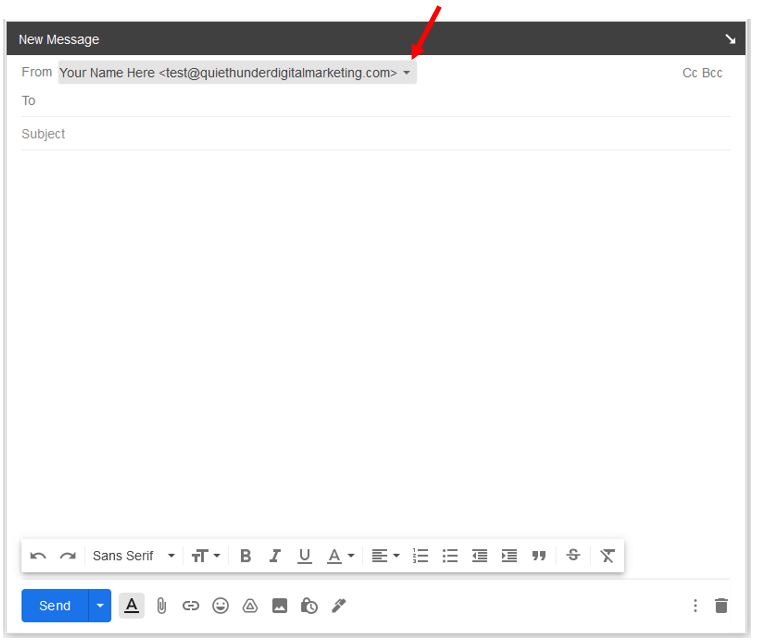Click the insert link icon
This screenshot has width=759, height=644.
pos(191,606)
